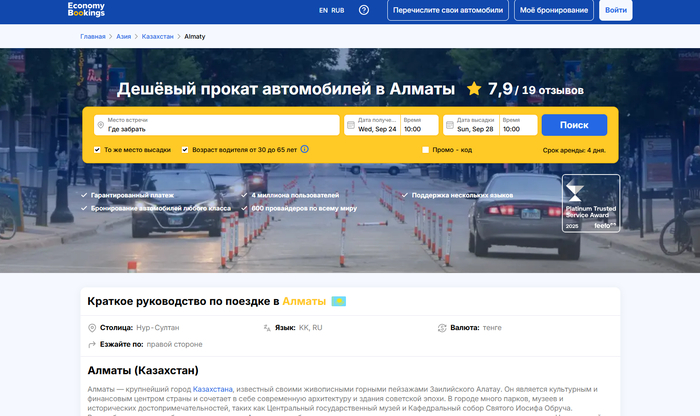Click the pickup date calendar icon
The width and height of the screenshot is (700, 416).
[351, 125]
